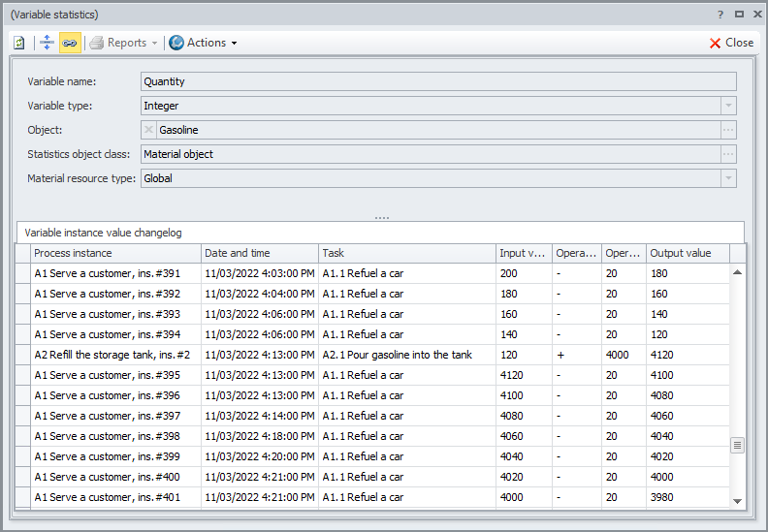Select row 'A1 Serve a customer, ins.#392'

[x=372, y=294]
